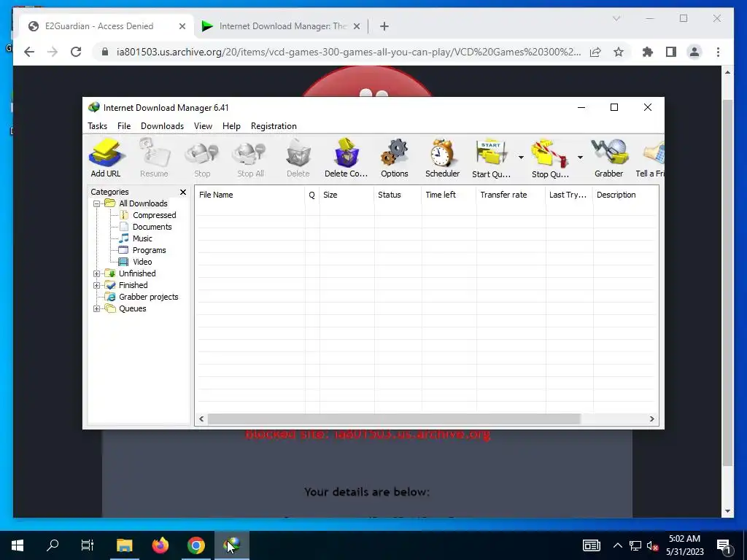The image size is (747, 560).
Task: Sort by Time left column header
Action: click(449, 195)
